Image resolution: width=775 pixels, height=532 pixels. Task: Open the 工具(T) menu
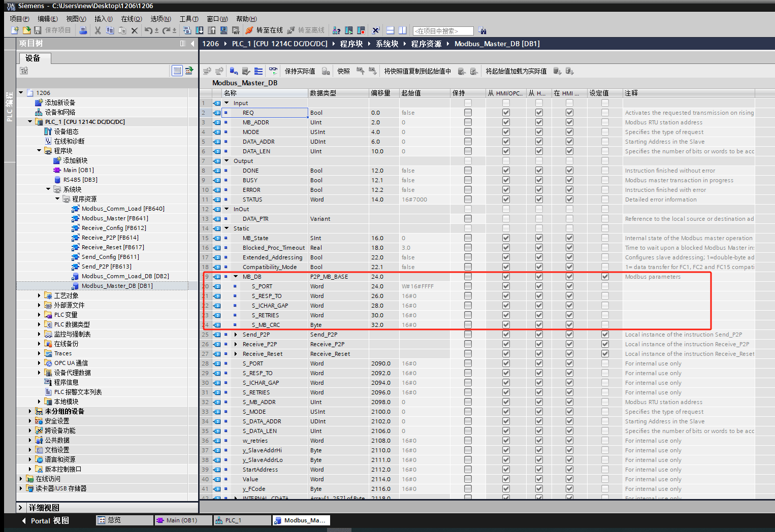pyautogui.click(x=189, y=19)
